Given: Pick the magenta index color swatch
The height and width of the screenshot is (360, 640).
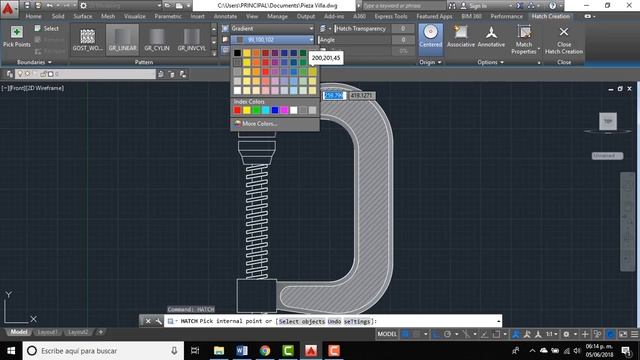Looking at the screenshot, I should click(284, 110).
